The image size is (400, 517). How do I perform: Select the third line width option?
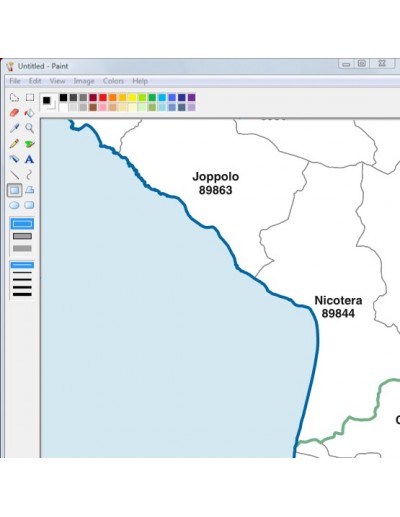pos(22,280)
